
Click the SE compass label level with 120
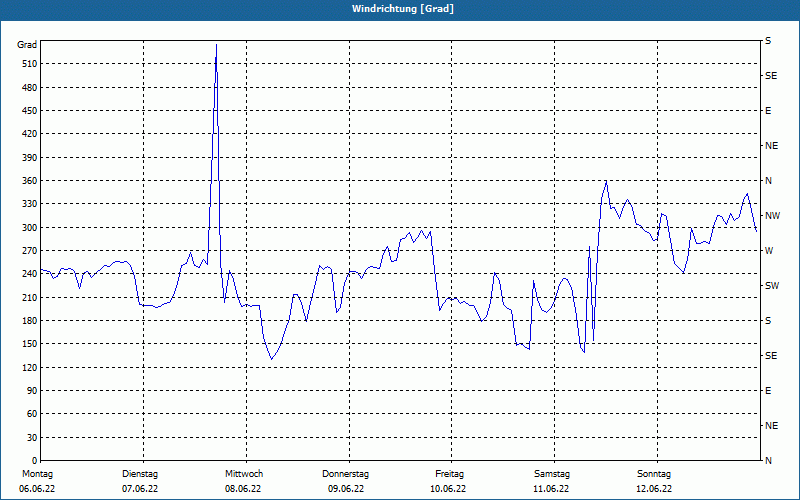771,356
